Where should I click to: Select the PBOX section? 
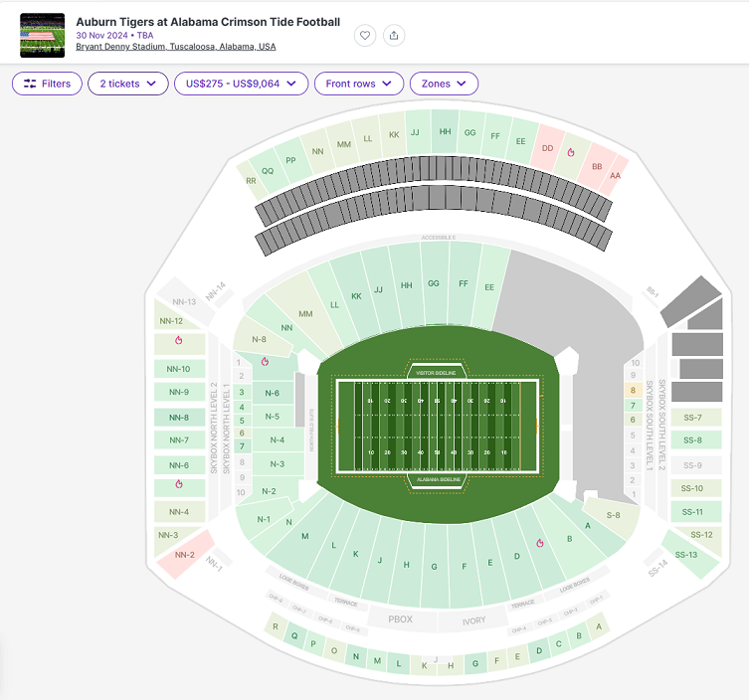tap(399, 619)
